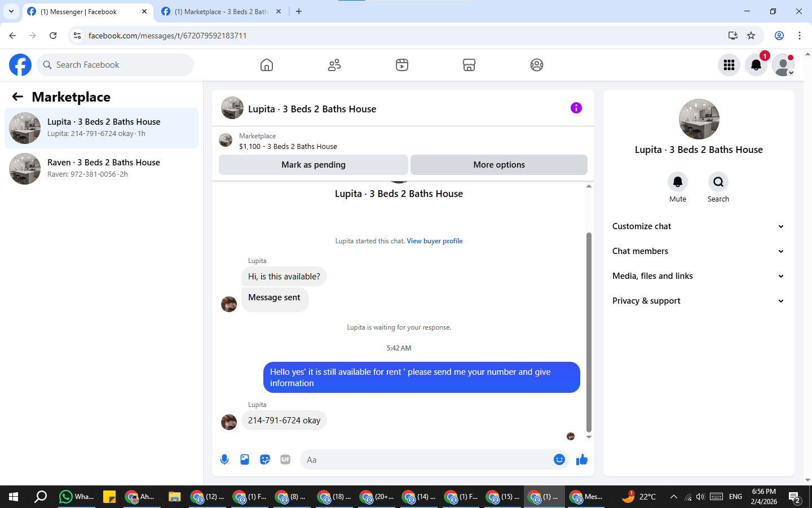812x508 pixels.
Task: Click the Mute bell icon
Action: 678,182
